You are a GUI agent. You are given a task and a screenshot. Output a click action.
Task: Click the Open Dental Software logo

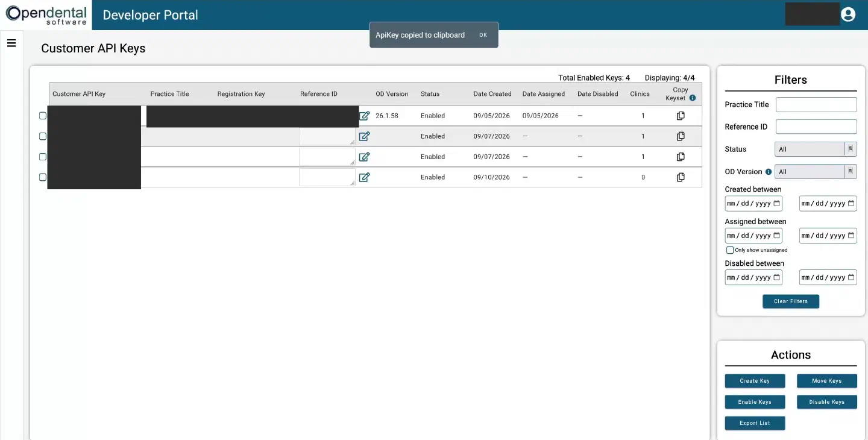coord(47,15)
